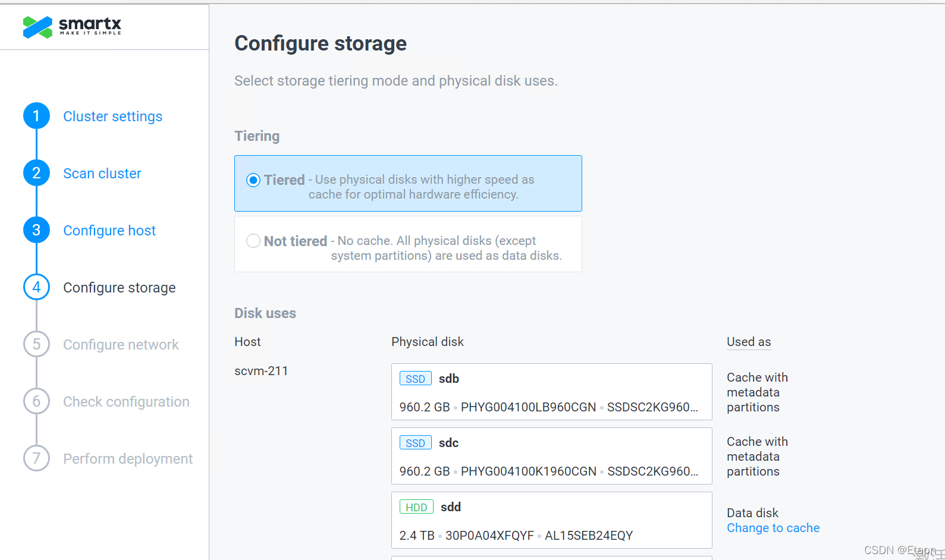Image resolution: width=945 pixels, height=560 pixels.
Task: Click step 5 circle icon
Action: click(x=36, y=344)
